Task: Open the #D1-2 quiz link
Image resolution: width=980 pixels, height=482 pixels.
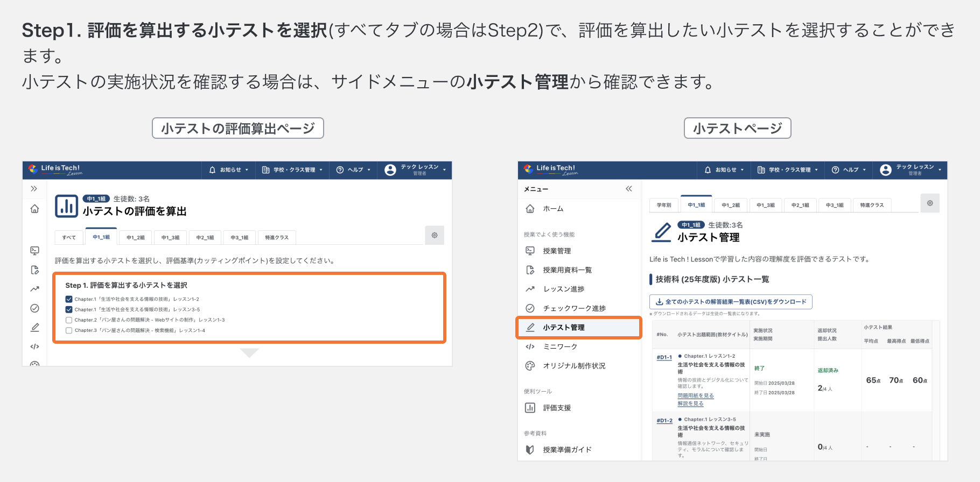Action: (x=664, y=421)
